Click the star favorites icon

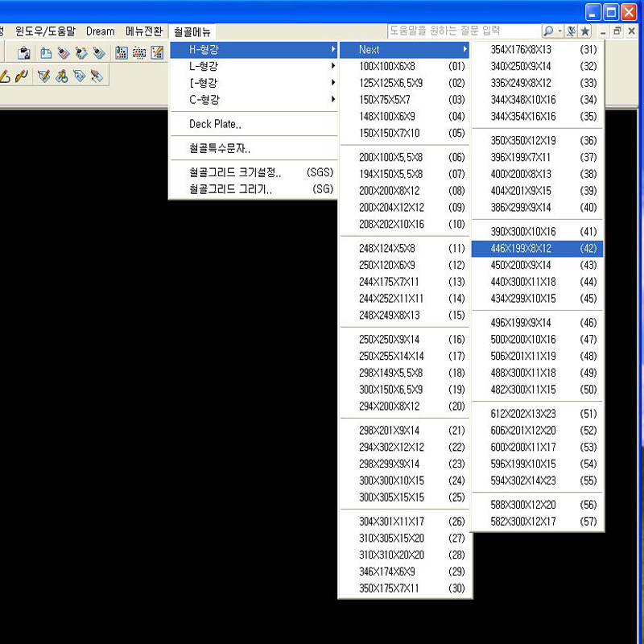585,31
